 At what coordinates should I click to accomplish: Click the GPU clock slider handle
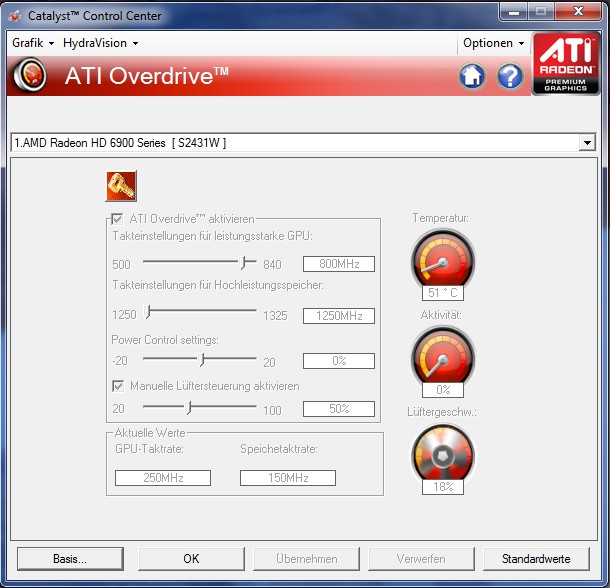coord(243,263)
